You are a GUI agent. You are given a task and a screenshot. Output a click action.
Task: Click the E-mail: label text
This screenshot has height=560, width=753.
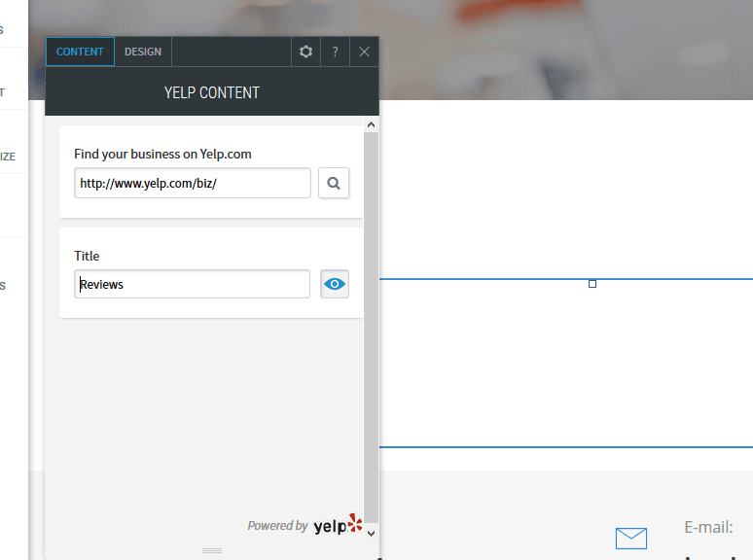709,527
